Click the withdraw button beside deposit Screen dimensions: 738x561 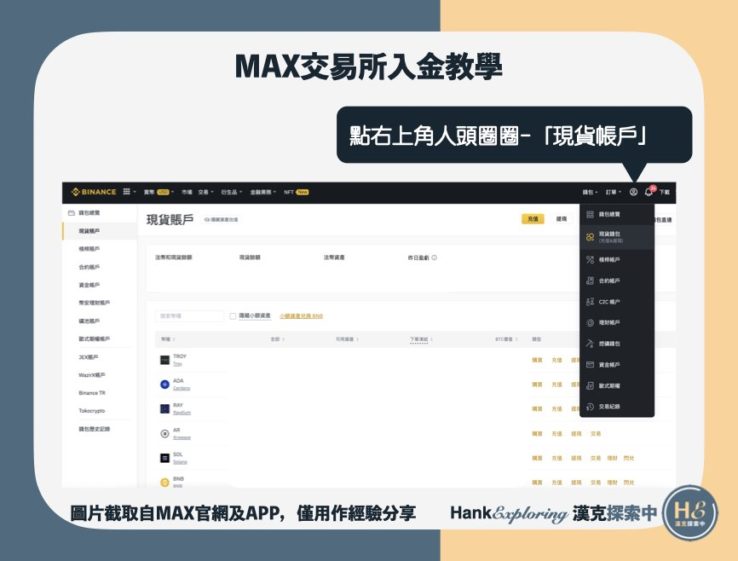pyautogui.click(x=562, y=219)
